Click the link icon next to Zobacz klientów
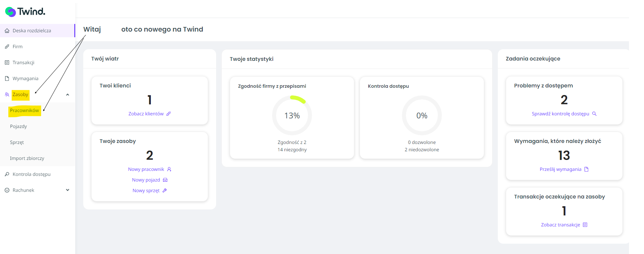 coord(168,114)
